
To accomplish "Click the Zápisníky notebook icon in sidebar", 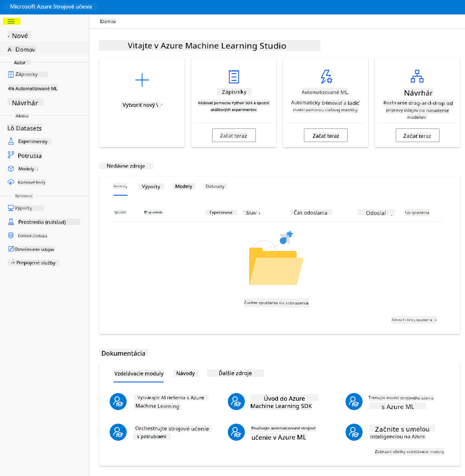I will pos(11,74).
